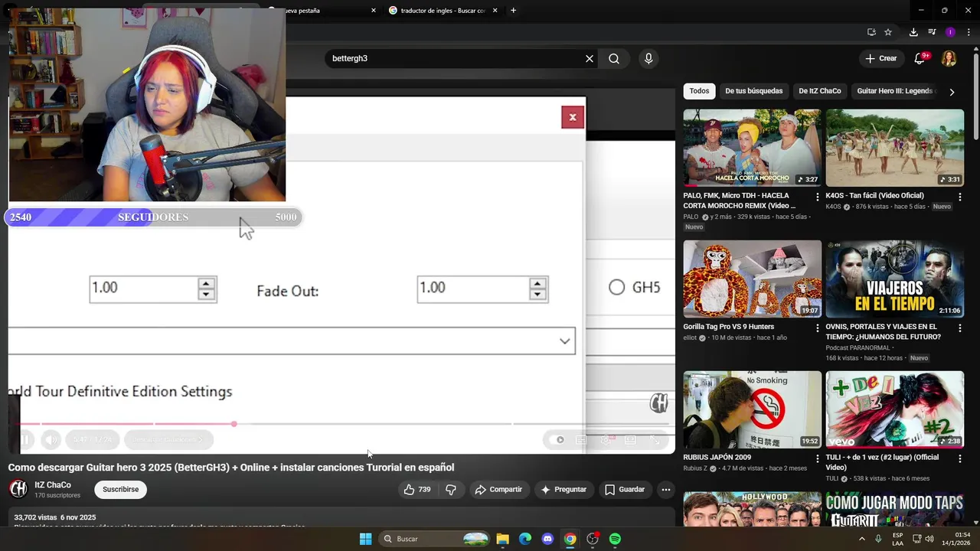Click the Windows taskbar Buscar search box
The width and height of the screenshot is (980, 551).
point(435,539)
